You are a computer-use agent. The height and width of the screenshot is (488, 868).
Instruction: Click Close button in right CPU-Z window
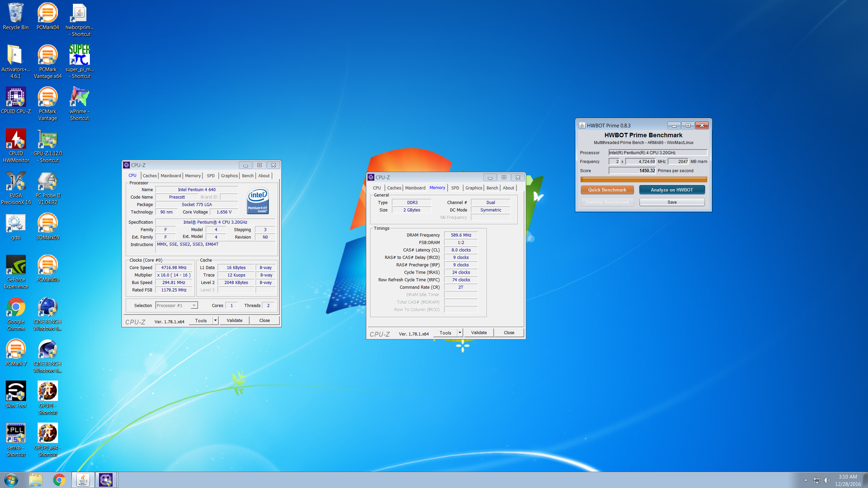[509, 332]
